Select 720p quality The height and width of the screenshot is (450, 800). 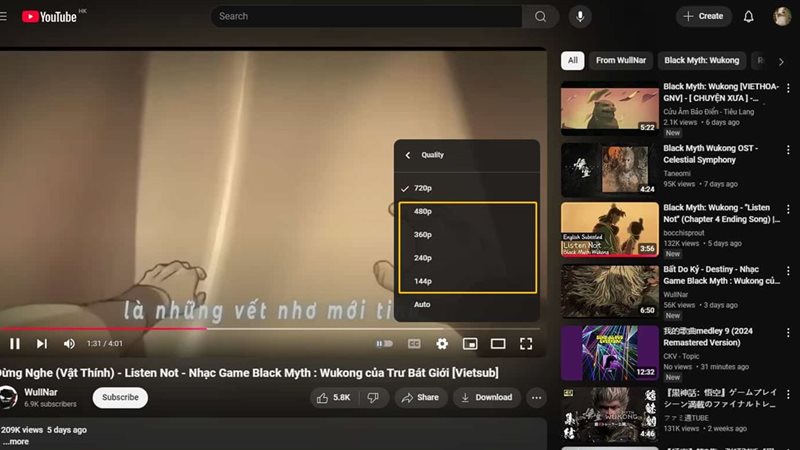click(x=466, y=188)
